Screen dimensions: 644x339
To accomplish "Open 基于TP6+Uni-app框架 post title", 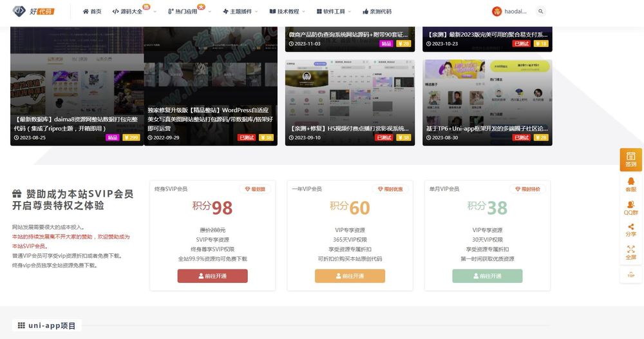I will (487, 129).
